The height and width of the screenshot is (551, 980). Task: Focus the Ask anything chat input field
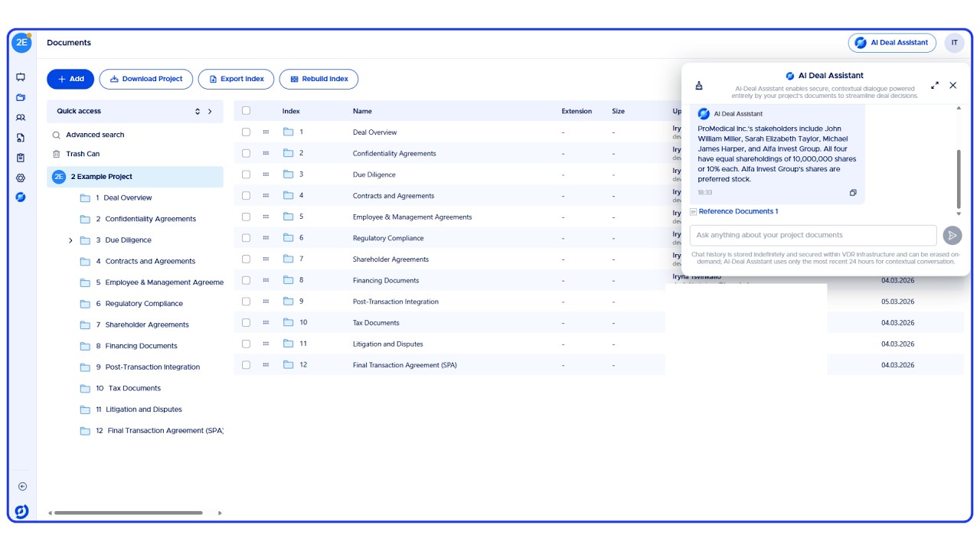pyautogui.click(x=813, y=235)
